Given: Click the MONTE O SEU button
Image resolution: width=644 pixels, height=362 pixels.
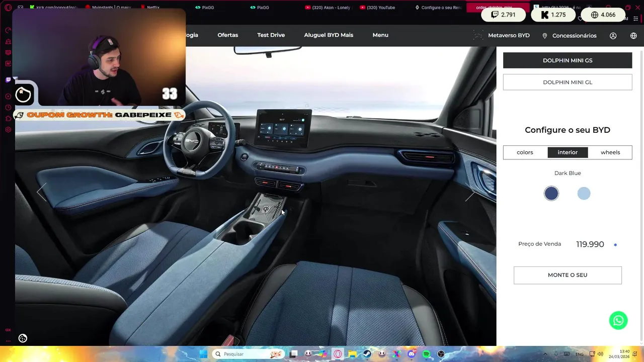Looking at the screenshot, I should pos(568,275).
